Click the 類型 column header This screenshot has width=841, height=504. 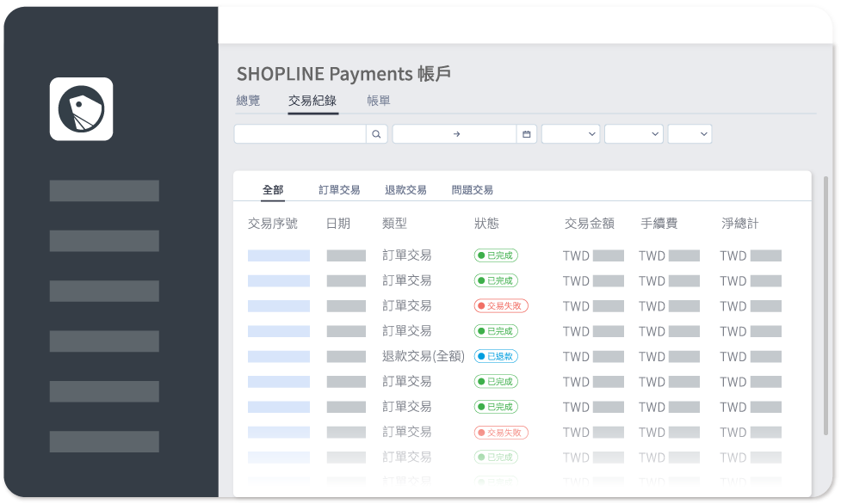pos(394,223)
